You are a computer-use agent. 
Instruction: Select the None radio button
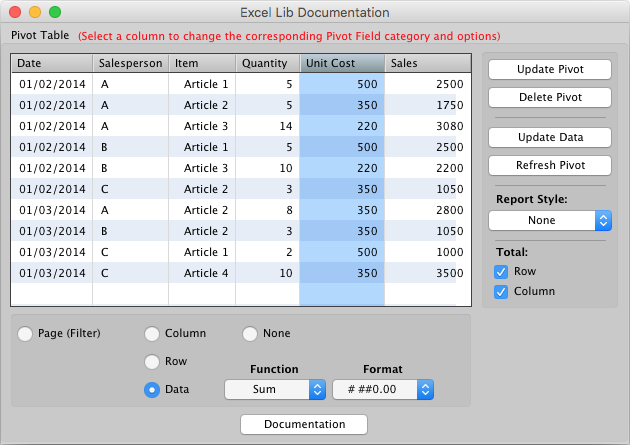point(250,334)
